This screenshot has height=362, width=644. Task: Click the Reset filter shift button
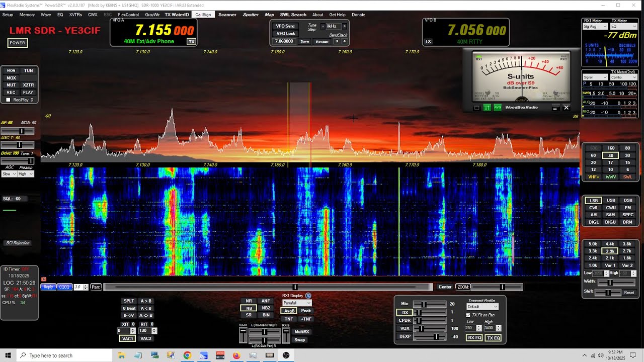pos(629,293)
